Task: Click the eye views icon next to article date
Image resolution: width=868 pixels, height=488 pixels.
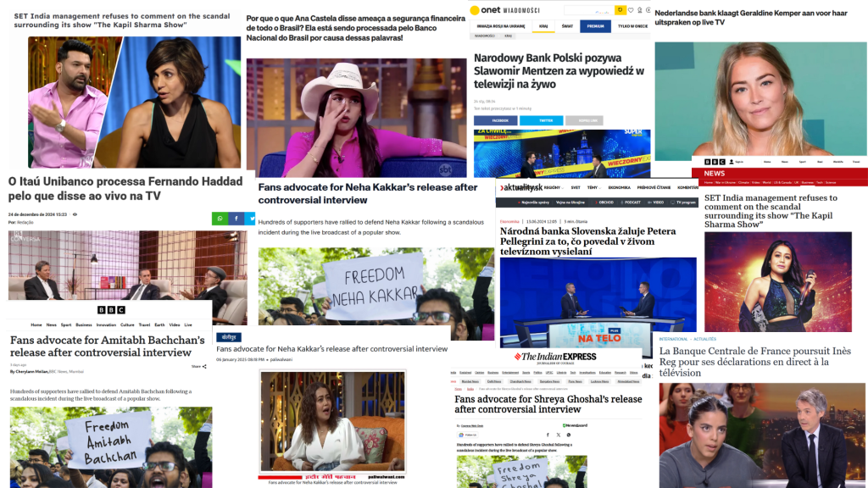Action: tap(75, 214)
